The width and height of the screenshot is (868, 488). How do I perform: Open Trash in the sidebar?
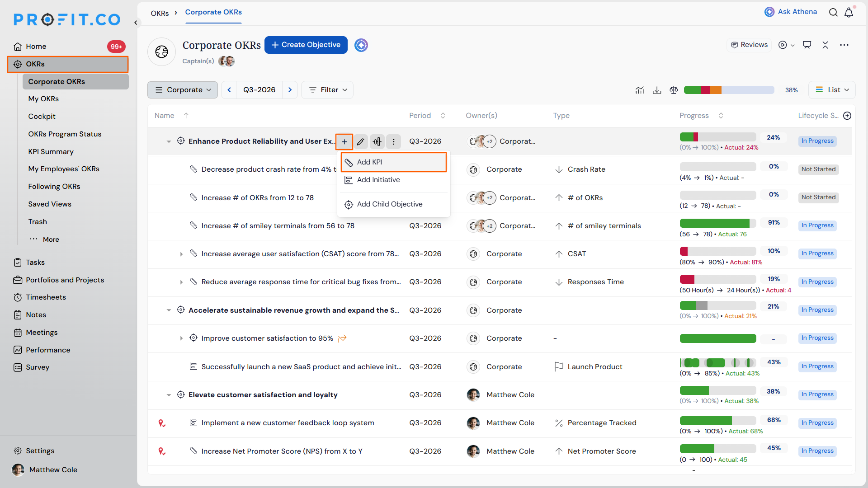[38, 222]
